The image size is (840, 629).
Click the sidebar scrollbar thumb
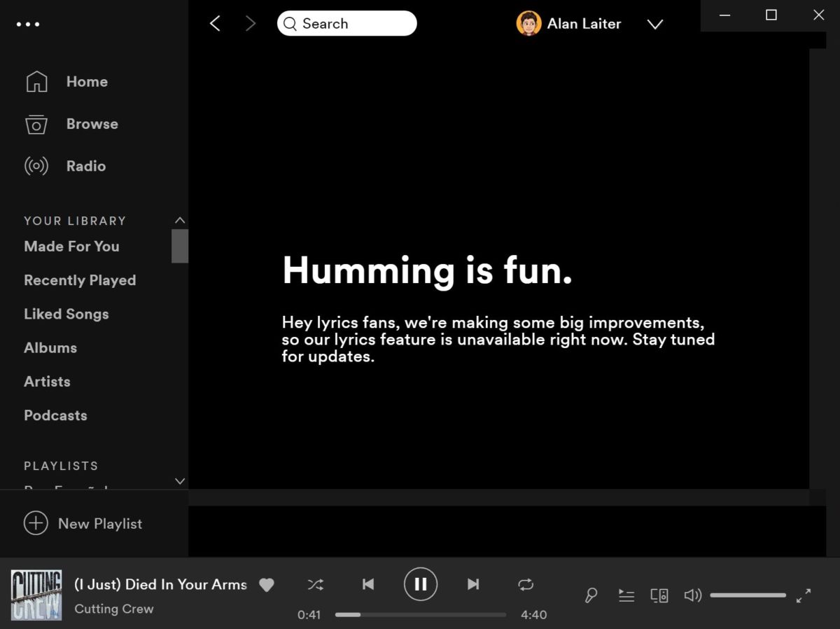point(180,246)
